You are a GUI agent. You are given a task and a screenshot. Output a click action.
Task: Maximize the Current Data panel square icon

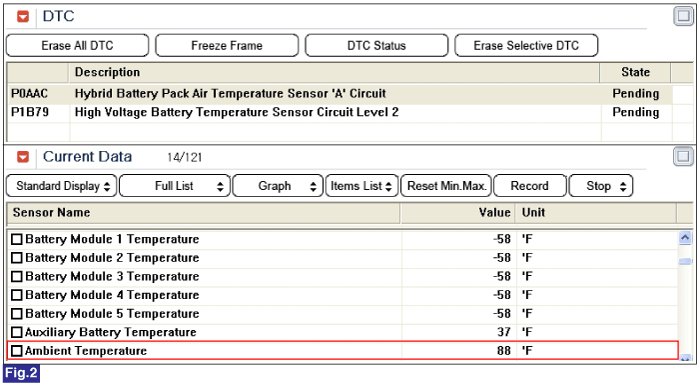[683, 157]
